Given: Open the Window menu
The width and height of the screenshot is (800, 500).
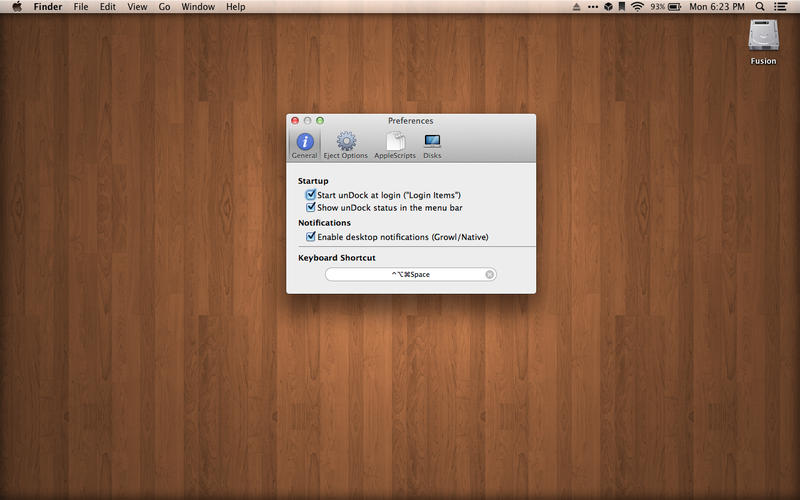Looking at the screenshot, I should pyautogui.click(x=198, y=7).
